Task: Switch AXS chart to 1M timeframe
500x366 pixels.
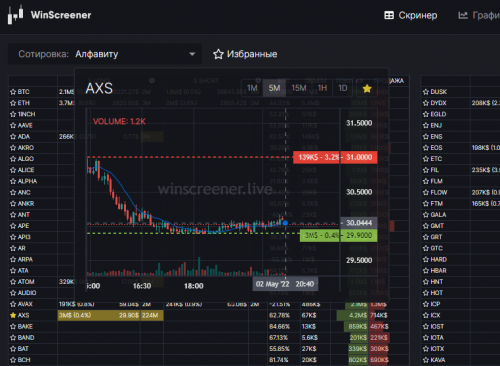Action: pos(252,88)
